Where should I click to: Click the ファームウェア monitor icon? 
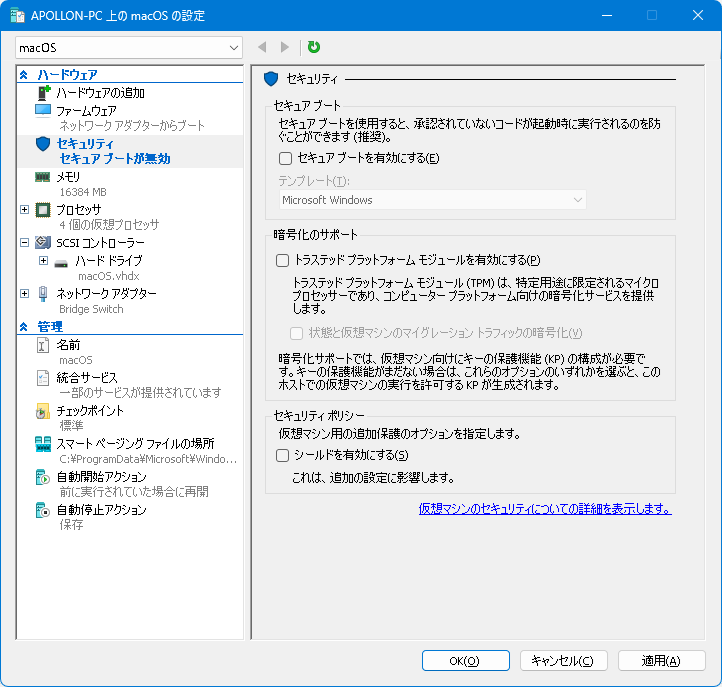point(43,111)
